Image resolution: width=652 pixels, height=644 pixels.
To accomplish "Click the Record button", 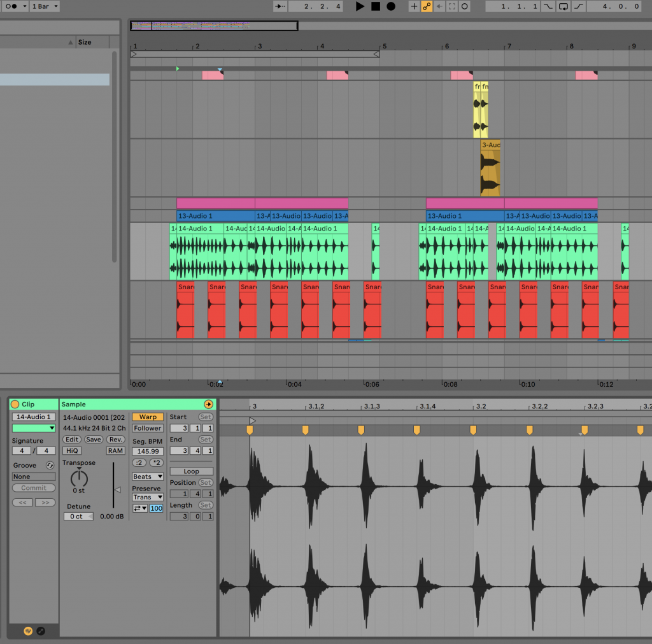I will (x=391, y=7).
